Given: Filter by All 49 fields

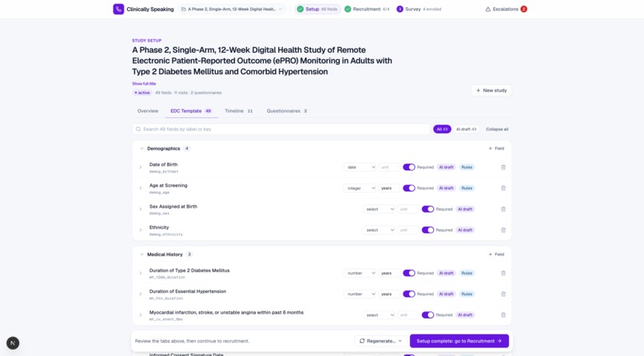Looking at the screenshot, I should 442,129.
